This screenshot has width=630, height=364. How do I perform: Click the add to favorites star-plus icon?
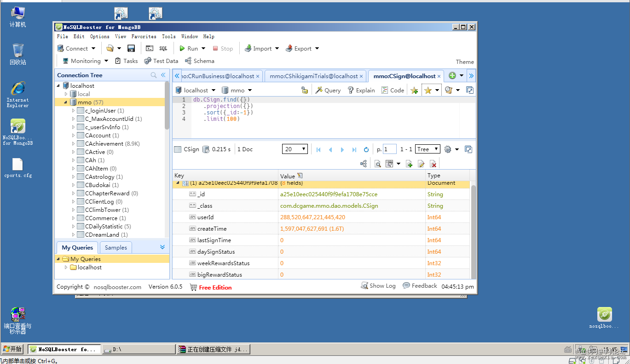414,90
